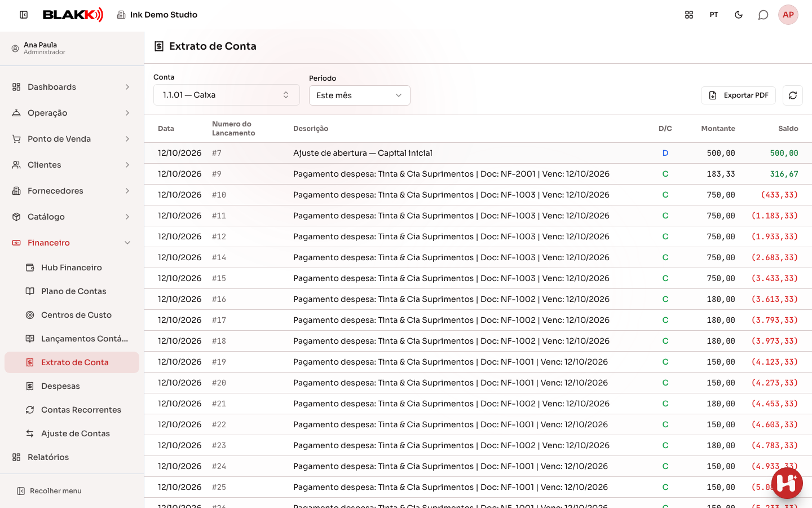Click the refresh statement icon button

tap(793, 95)
